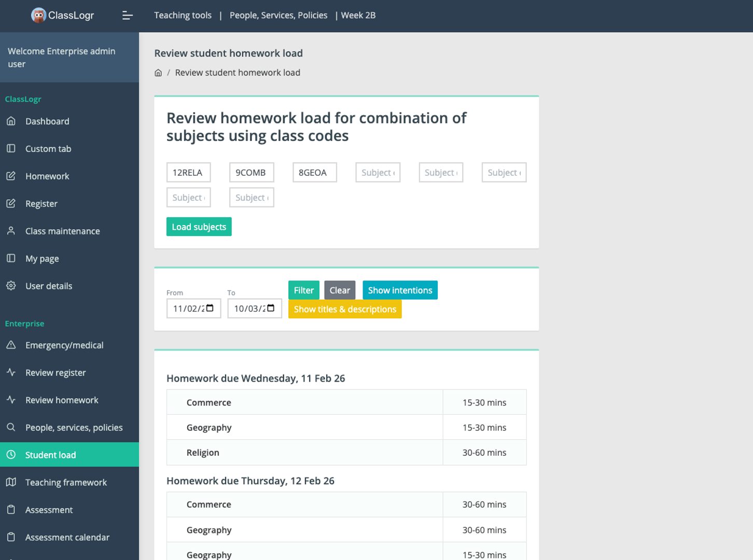Click the green Filter button
Image resolution: width=753 pixels, height=560 pixels.
303,290
